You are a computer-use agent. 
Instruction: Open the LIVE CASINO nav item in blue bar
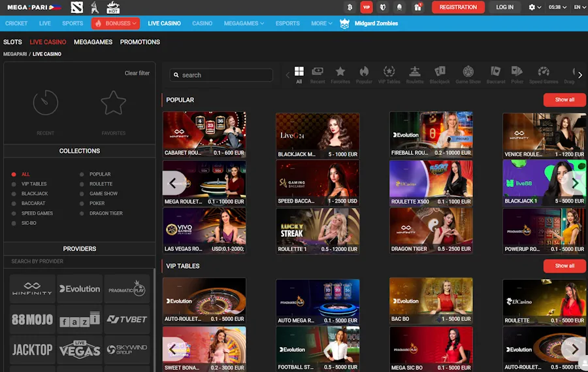click(164, 24)
